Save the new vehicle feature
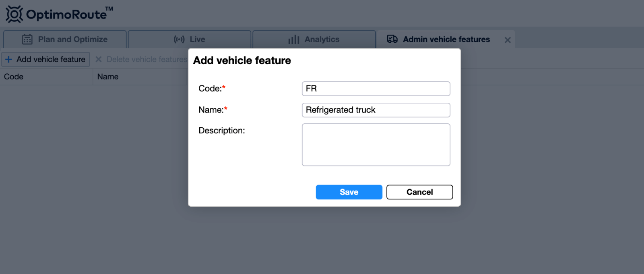The image size is (644, 274). [x=349, y=192]
